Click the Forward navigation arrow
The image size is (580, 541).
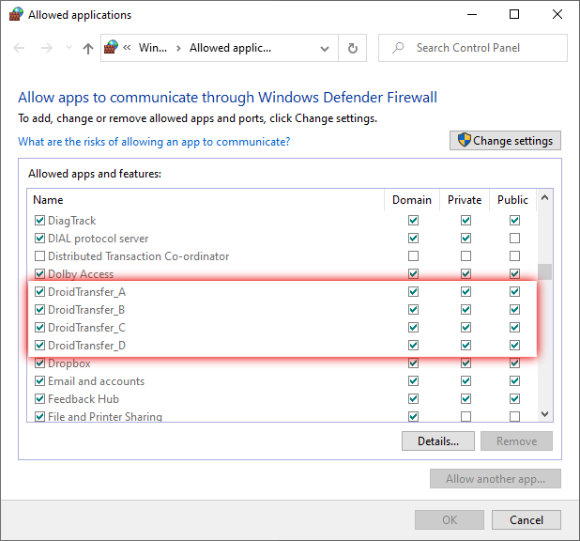pos(46,48)
